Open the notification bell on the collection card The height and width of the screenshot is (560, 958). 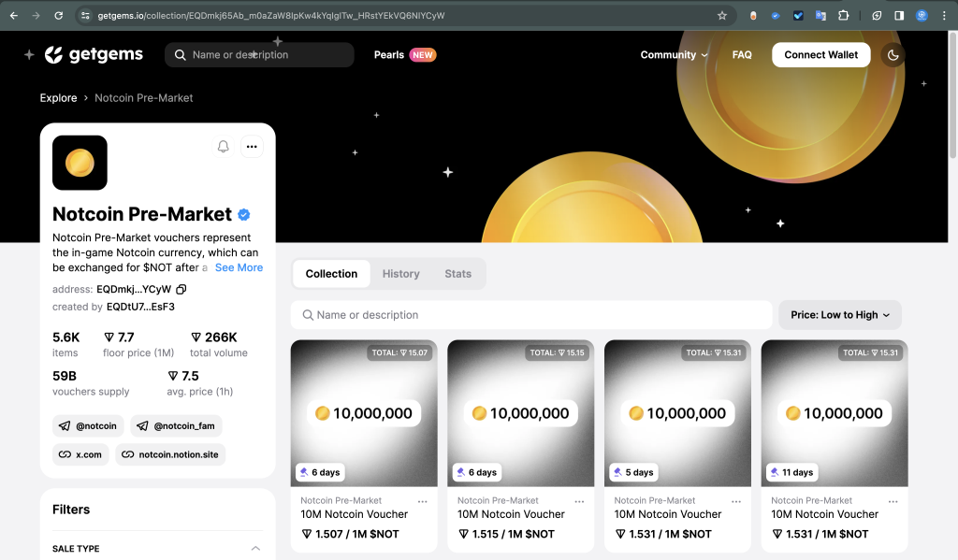tap(223, 147)
